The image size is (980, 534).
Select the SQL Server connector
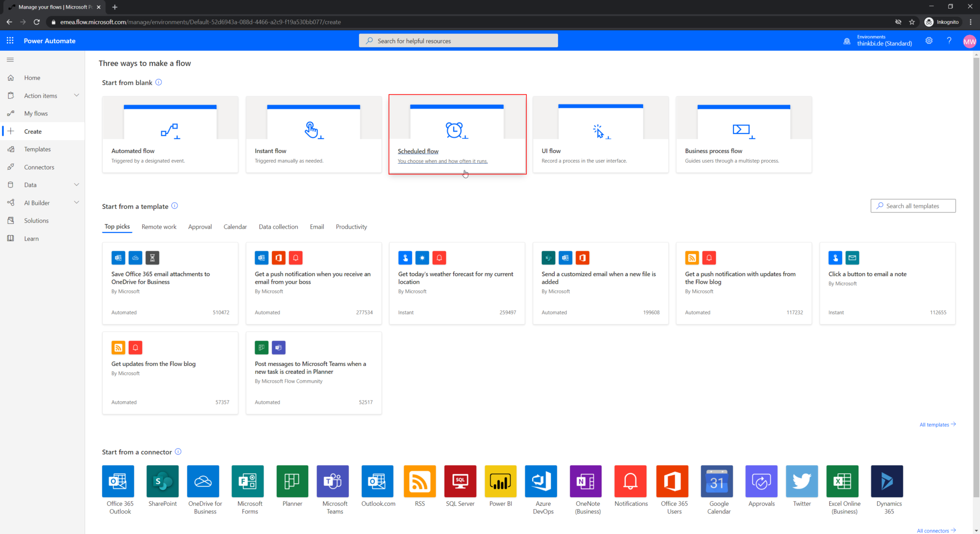tap(460, 481)
